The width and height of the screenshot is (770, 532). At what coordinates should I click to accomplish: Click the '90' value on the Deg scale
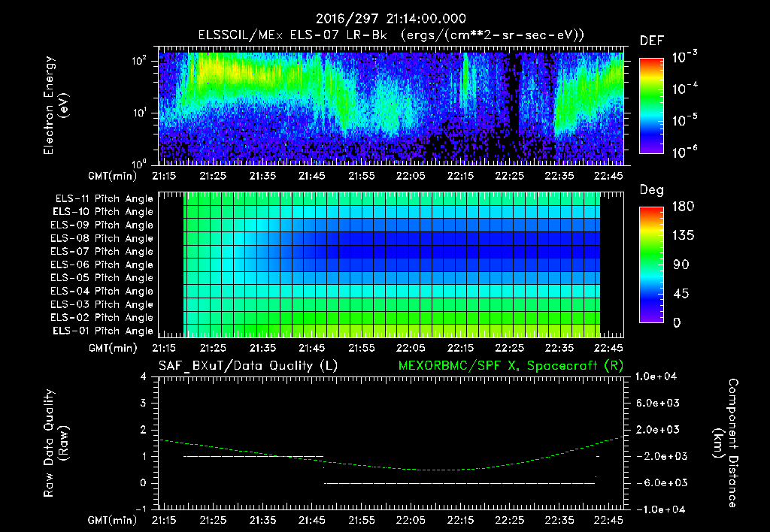681,264
